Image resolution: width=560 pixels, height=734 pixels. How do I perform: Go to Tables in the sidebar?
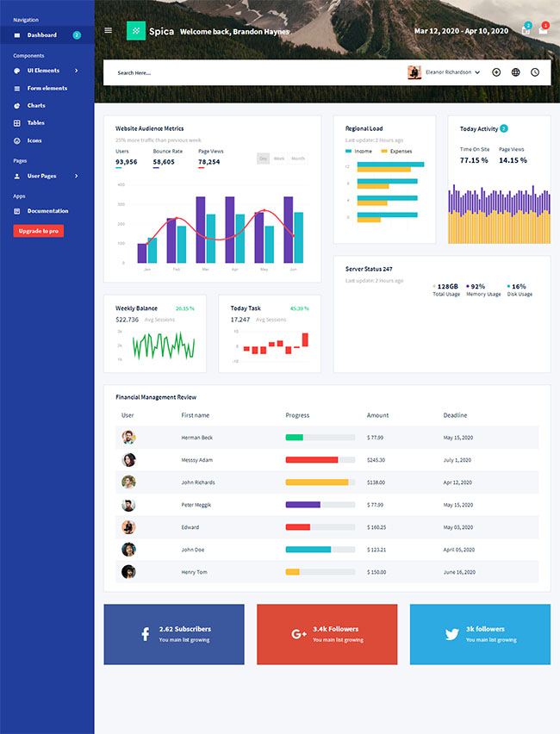pyautogui.click(x=35, y=123)
